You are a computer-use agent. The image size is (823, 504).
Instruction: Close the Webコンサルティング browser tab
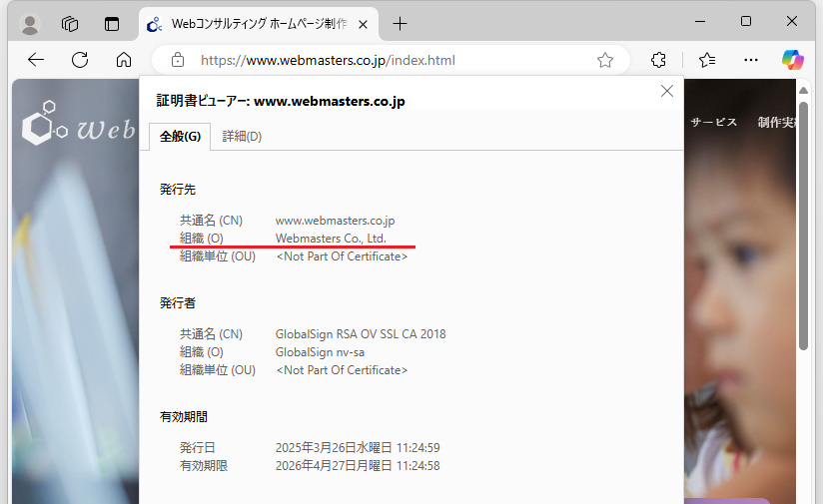coord(363,24)
